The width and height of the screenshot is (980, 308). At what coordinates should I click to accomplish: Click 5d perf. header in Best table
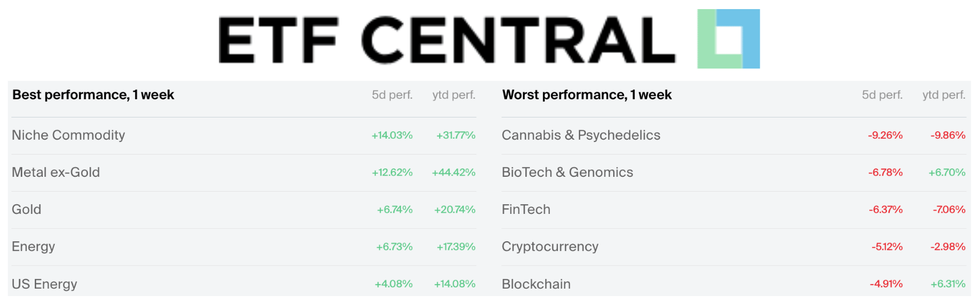pyautogui.click(x=392, y=95)
